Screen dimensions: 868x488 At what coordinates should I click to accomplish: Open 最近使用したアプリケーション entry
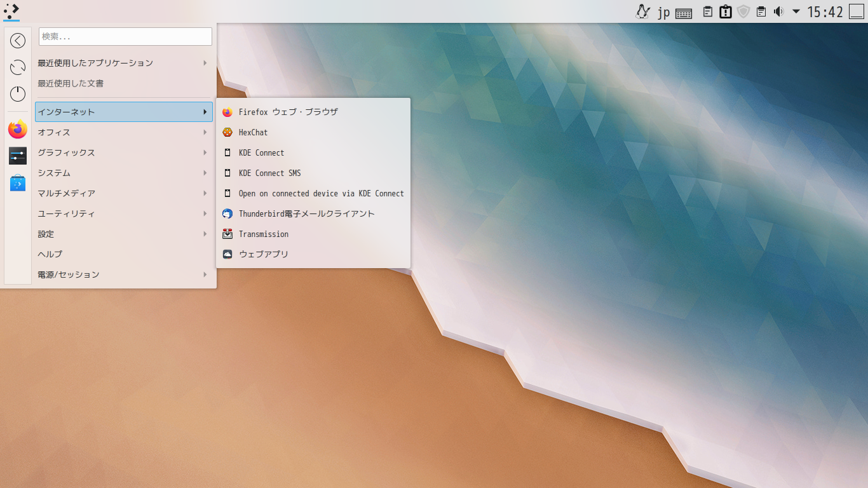coord(124,63)
